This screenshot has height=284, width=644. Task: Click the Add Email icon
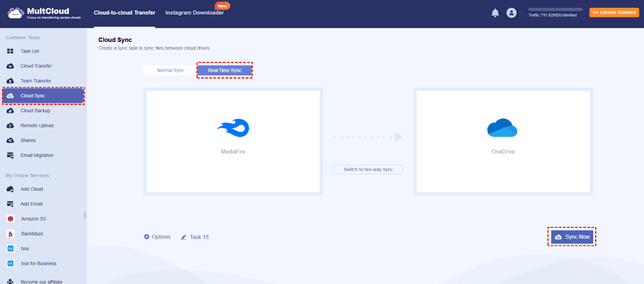pos(10,204)
